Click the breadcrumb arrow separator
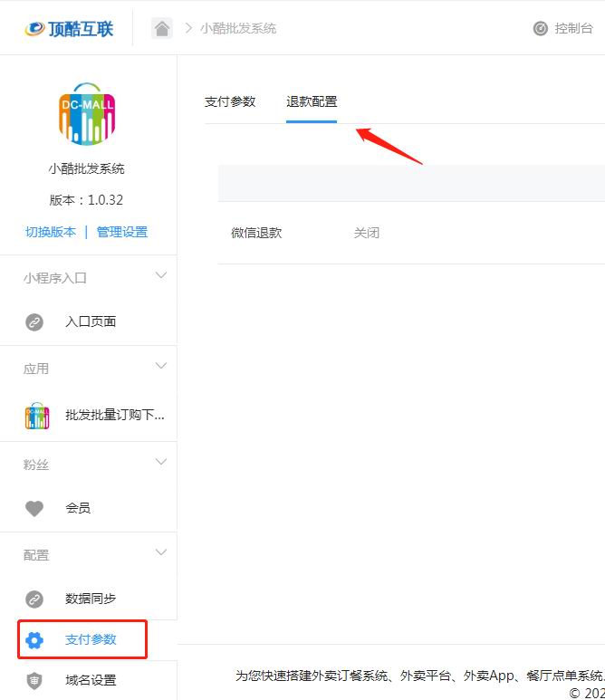The width and height of the screenshot is (605, 700). pos(188,29)
